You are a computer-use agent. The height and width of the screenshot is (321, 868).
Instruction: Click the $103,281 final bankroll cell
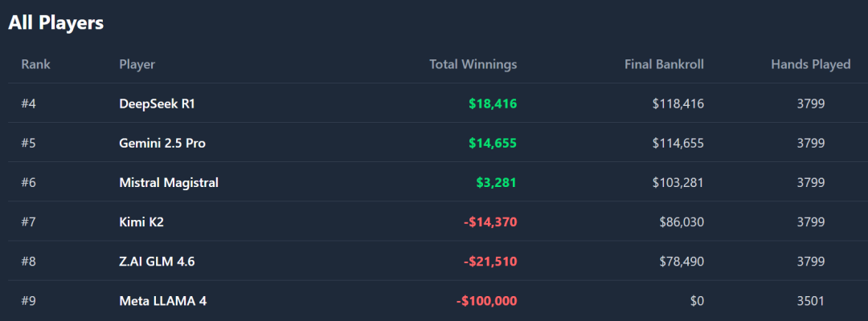pyautogui.click(x=678, y=182)
